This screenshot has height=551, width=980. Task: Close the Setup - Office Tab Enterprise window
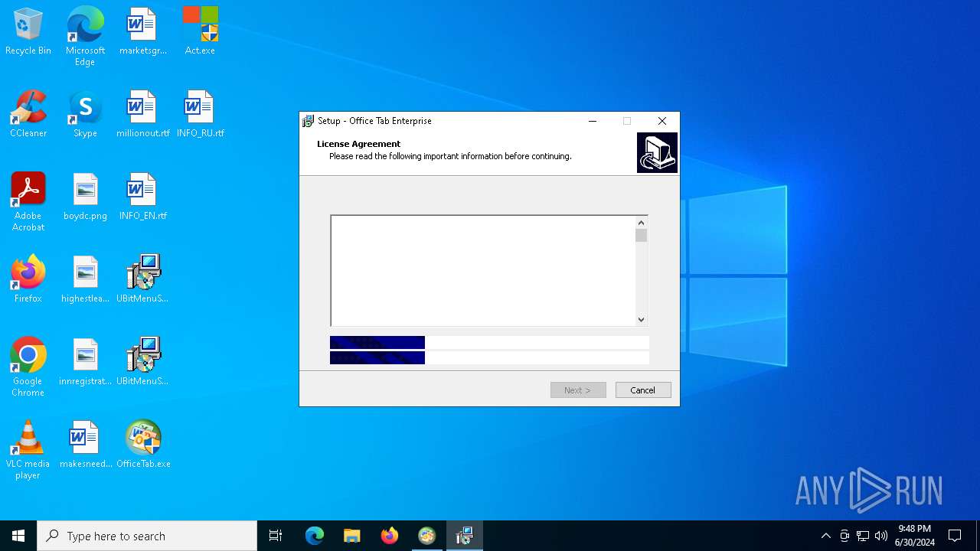[662, 121]
